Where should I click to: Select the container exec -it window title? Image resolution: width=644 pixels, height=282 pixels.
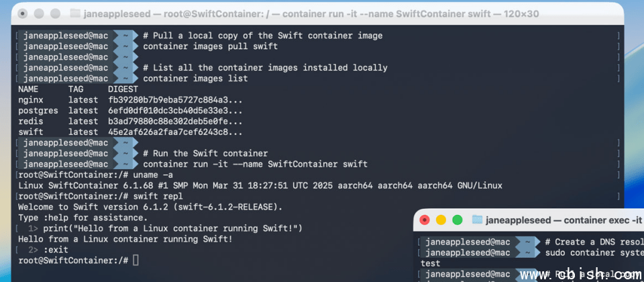563,220
